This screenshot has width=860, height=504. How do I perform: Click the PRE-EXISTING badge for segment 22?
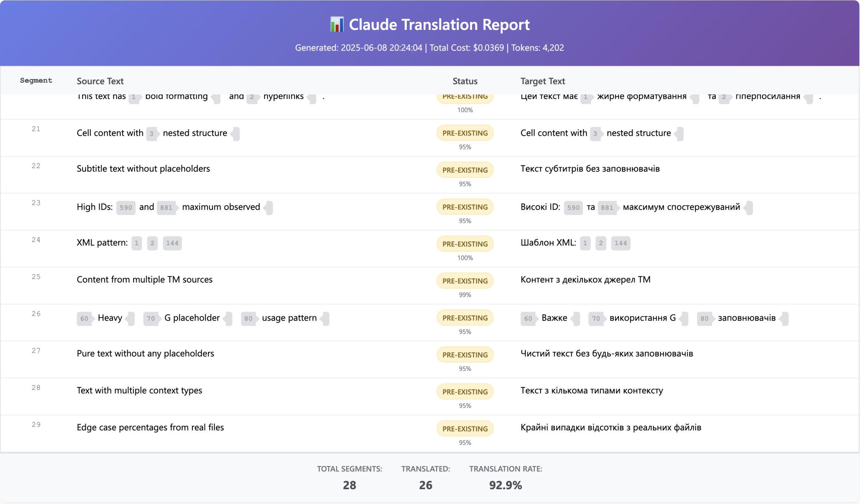465,170
